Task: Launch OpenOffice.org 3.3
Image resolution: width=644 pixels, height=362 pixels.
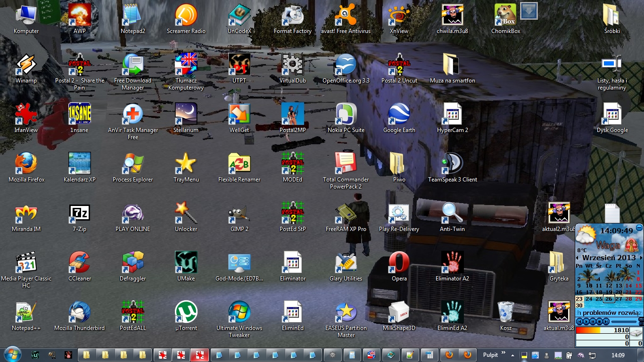Action: pyautogui.click(x=346, y=68)
